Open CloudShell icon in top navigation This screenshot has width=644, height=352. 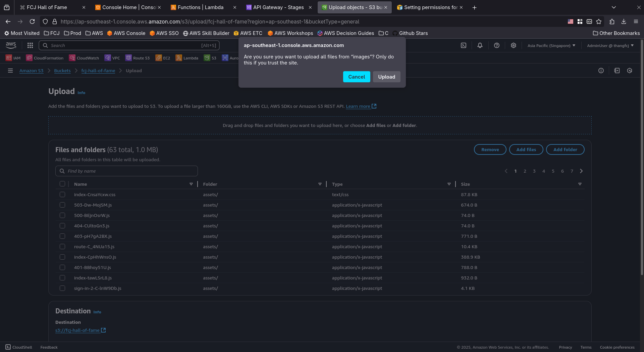coord(464,45)
